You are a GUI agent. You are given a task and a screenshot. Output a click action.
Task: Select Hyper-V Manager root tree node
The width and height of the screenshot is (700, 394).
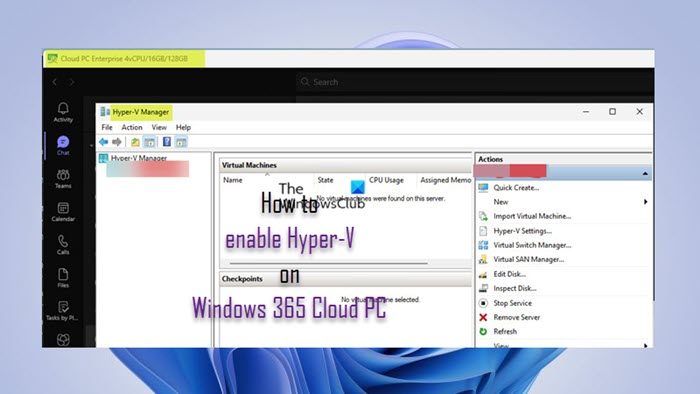pos(138,158)
